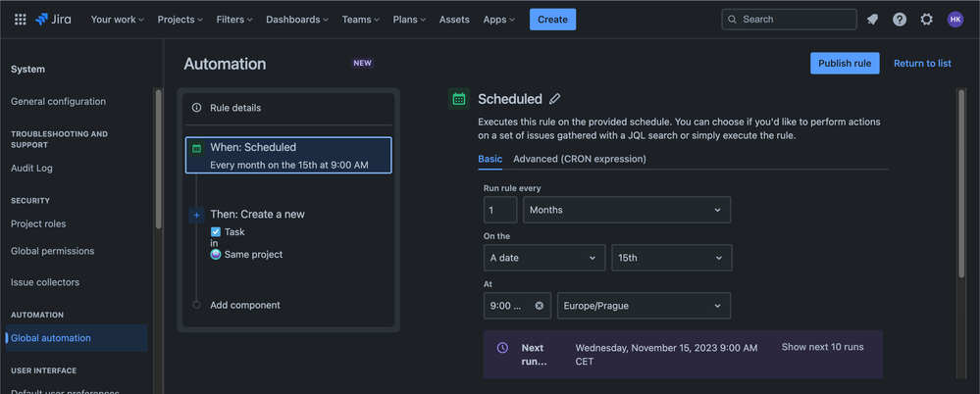Click Show next 10 runs link

click(x=822, y=347)
